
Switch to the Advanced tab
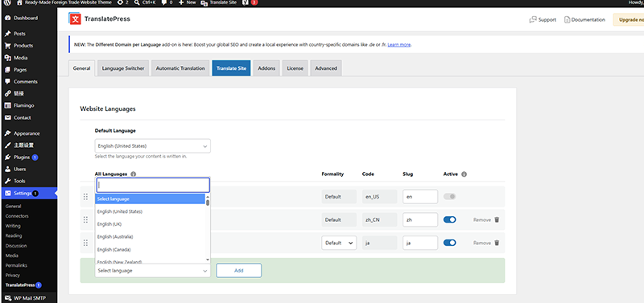pyautogui.click(x=326, y=68)
